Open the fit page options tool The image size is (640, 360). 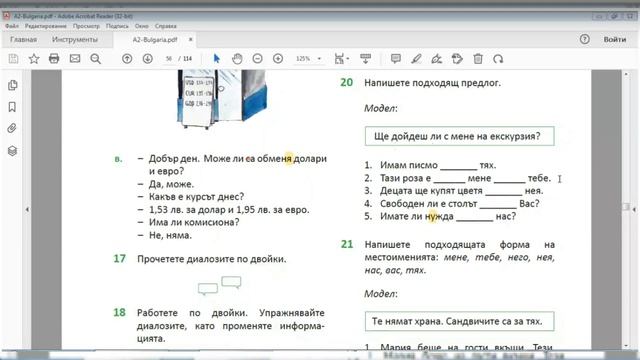pyautogui.click(x=341, y=59)
